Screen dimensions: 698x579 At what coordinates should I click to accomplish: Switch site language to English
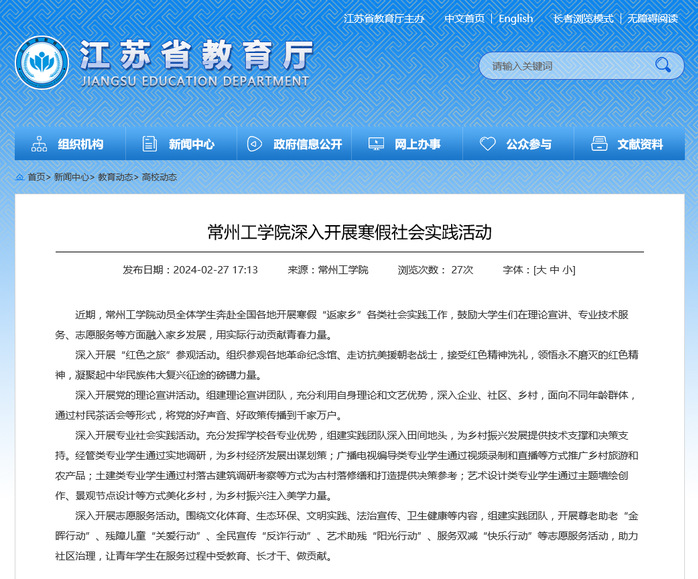coord(516,18)
